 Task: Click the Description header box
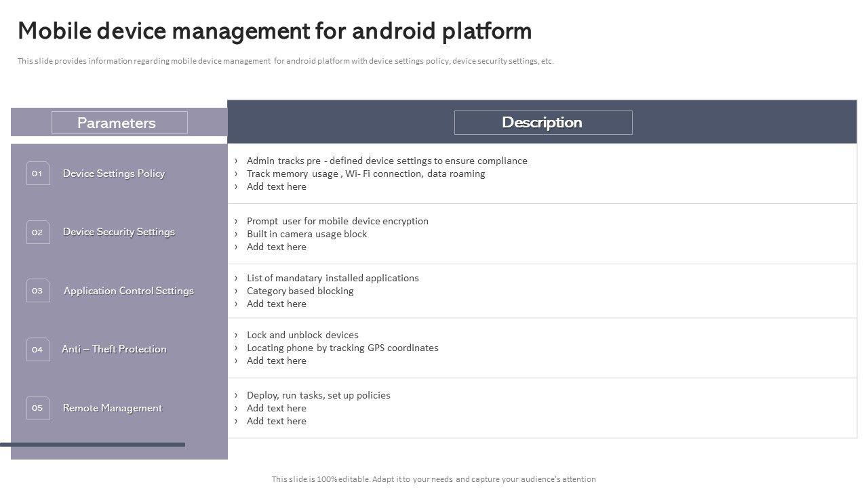click(542, 123)
